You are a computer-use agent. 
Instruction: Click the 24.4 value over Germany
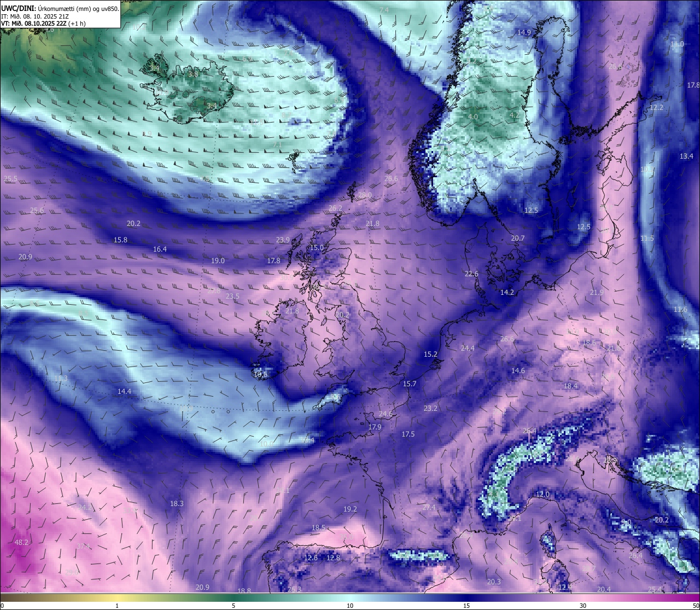(468, 348)
